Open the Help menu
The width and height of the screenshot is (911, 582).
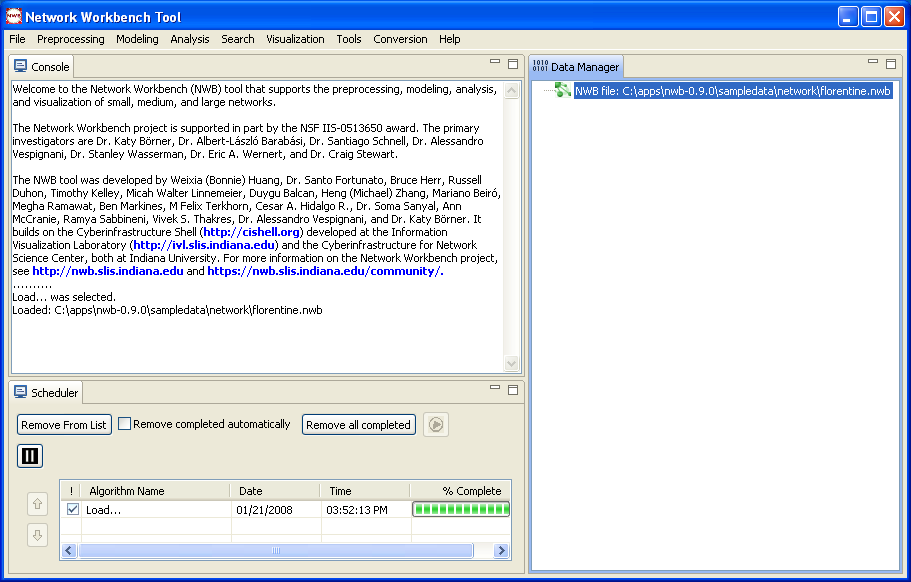[x=450, y=39]
